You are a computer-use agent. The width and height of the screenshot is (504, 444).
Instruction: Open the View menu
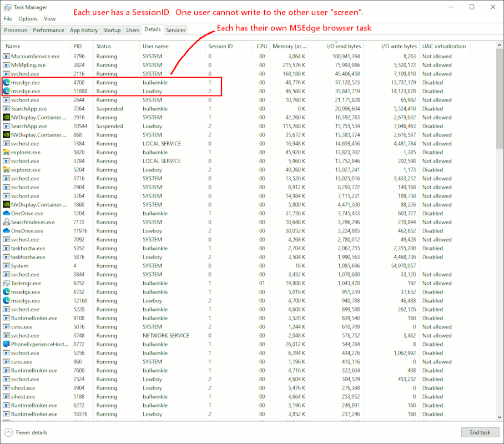(49, 19)
